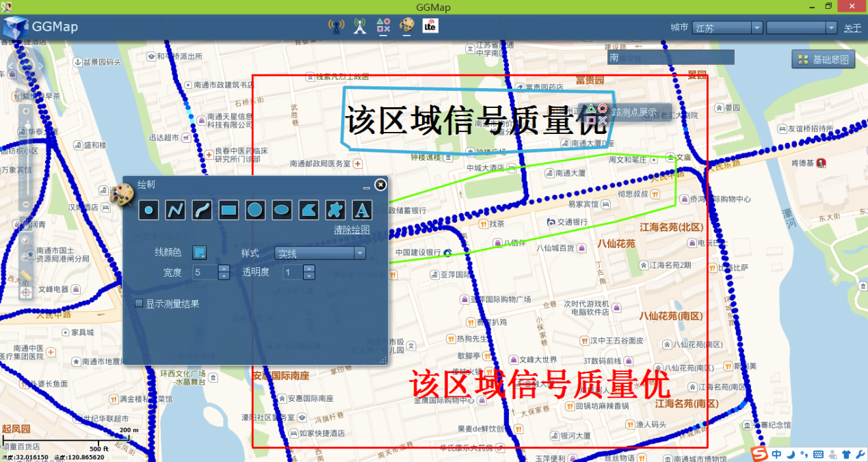Open the 城市 dropdown showing 江苏
This screenshot has width=868, height=462.
[x=757, y=28]
